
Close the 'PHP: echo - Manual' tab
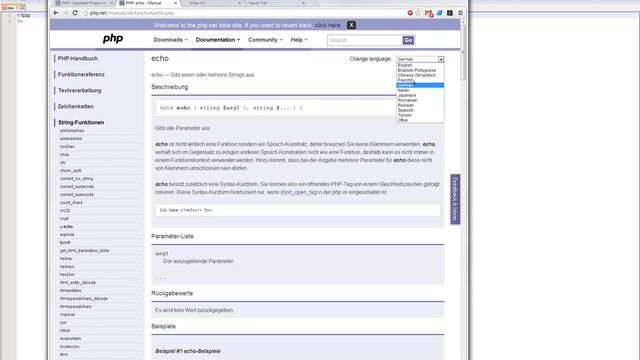coord(176,3)
